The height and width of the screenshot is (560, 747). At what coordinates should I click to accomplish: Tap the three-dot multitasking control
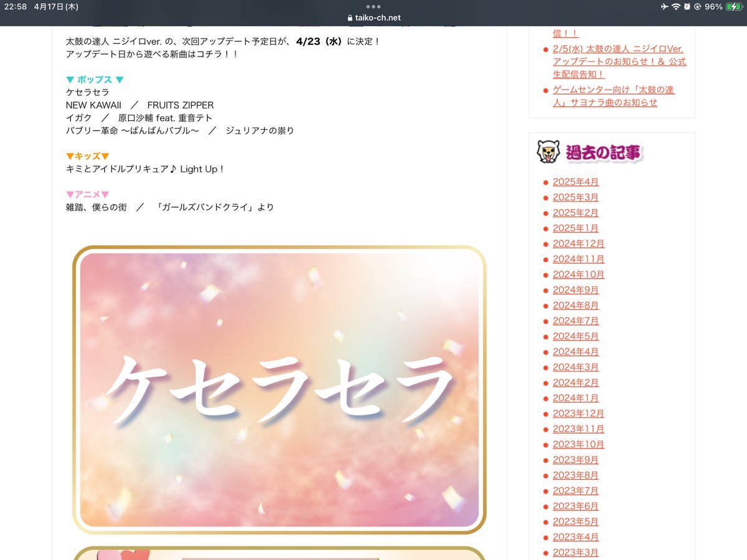374,7
